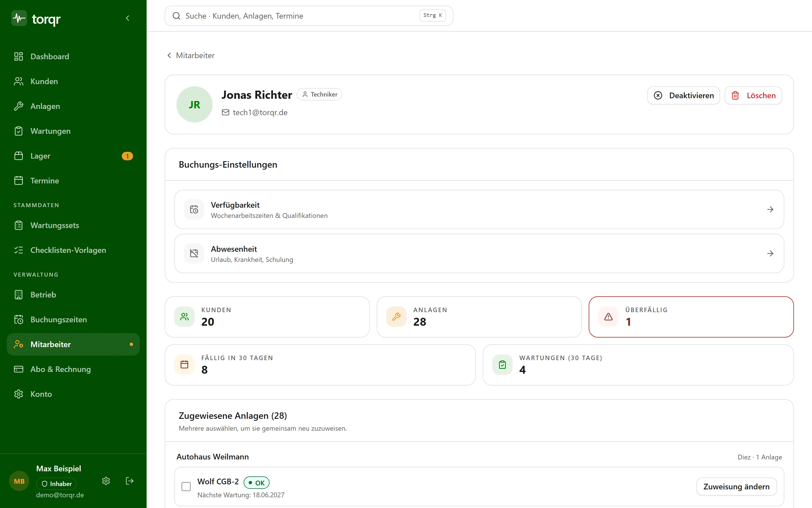Click the Verfügbarkeit calendar-clock icon
The width and height of the screenshot is (812, 508).
coord(194,209)
